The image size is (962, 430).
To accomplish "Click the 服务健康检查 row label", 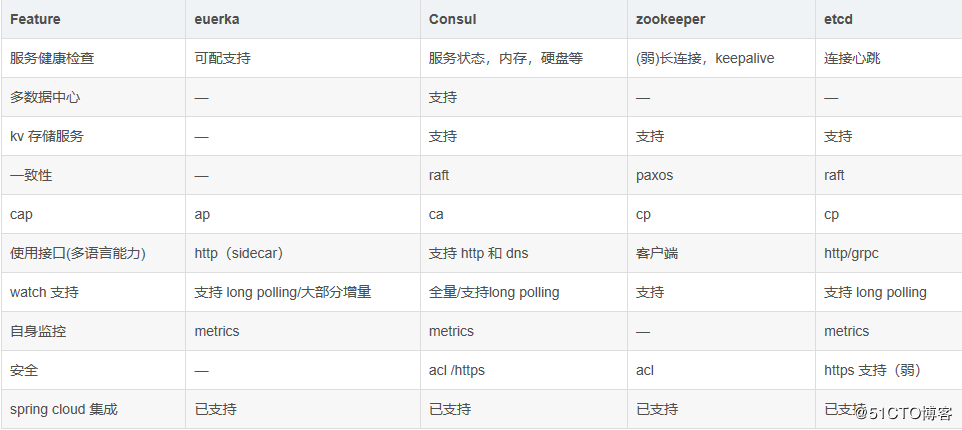I will 52,58.
